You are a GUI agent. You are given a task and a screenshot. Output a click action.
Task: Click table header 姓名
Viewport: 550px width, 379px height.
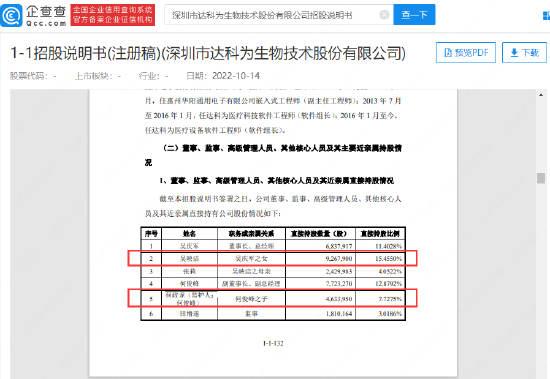(189, 234)
